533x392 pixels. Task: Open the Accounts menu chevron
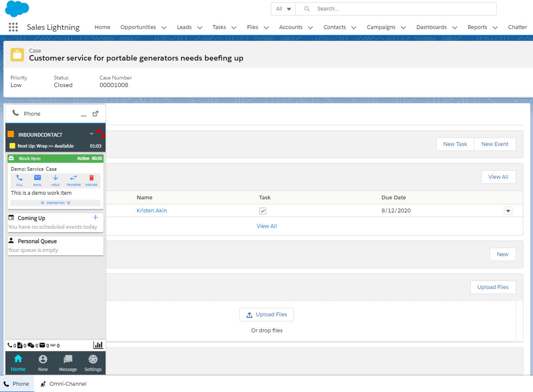tap(310, 27)
